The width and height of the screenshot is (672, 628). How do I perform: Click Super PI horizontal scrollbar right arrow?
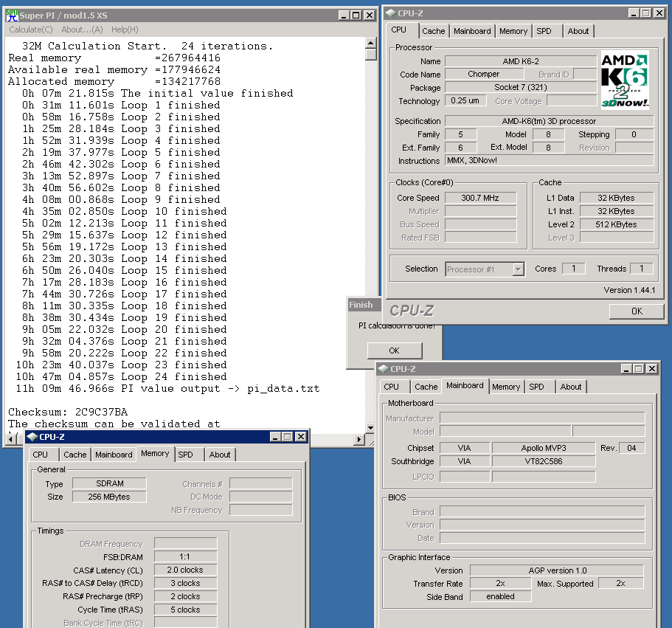tap(359, 439)
